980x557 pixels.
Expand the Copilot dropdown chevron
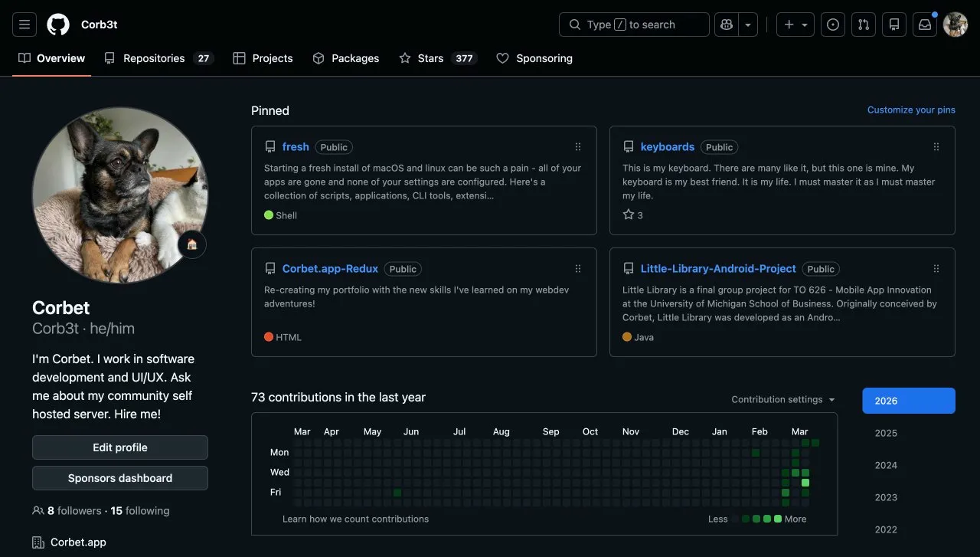coord(748,24)
